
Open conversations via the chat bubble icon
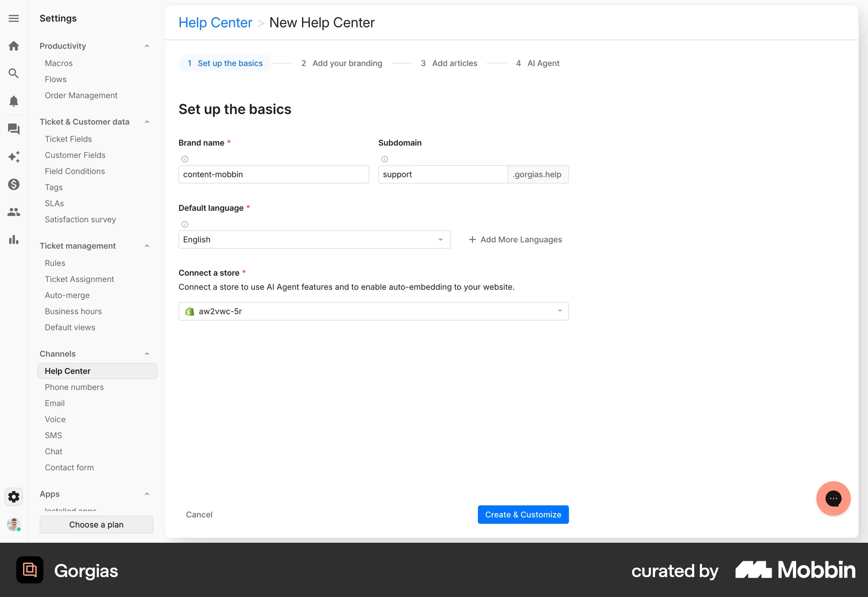(x=14, y=129)
